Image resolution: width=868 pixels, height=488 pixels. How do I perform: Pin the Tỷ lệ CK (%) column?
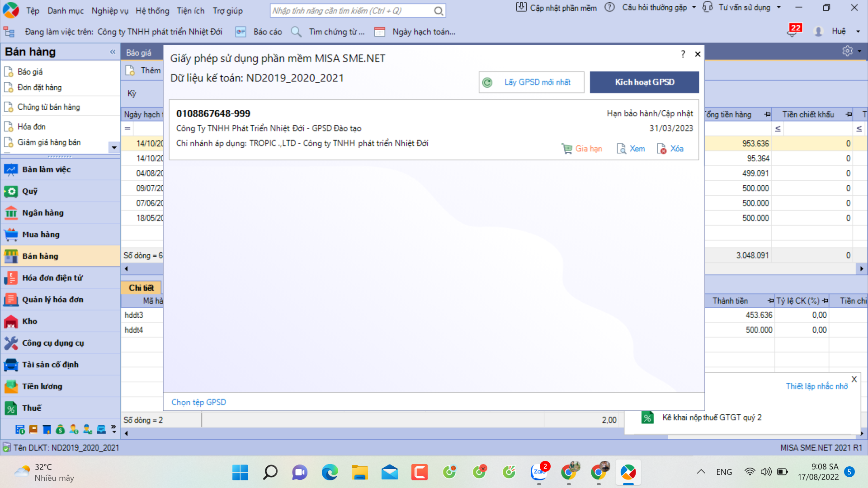(x=825, y=301)
